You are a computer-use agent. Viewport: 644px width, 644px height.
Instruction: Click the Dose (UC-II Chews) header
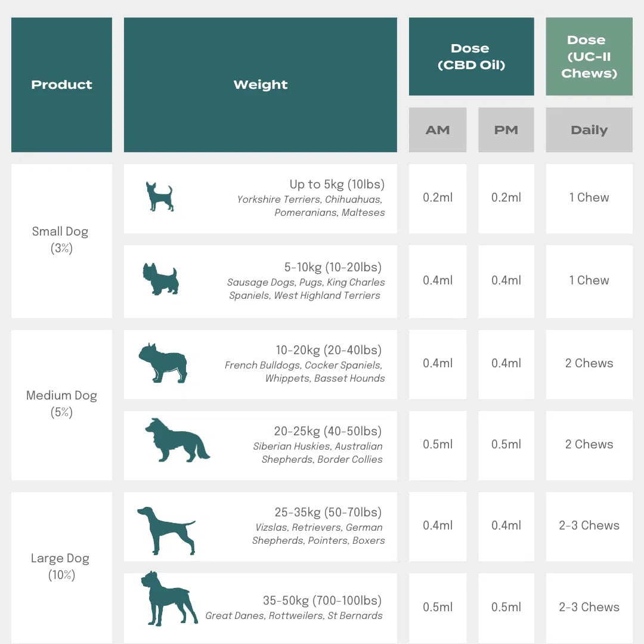coord(589,57)
